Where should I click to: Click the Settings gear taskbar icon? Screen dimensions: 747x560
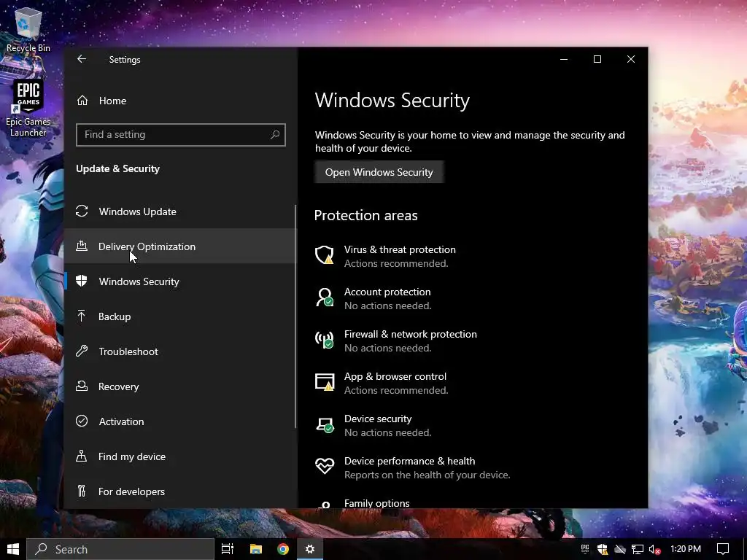310,549
